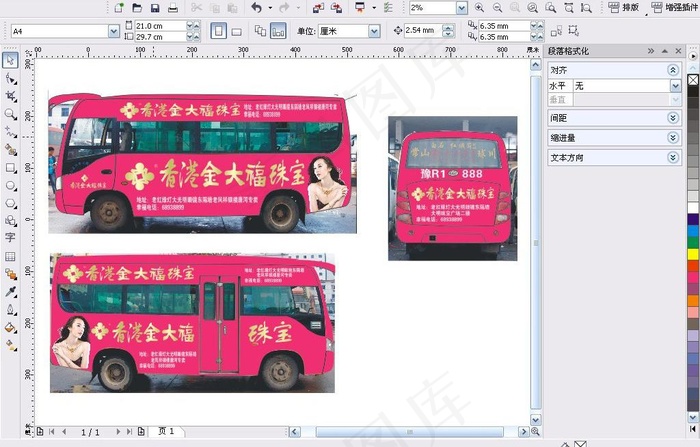700x447 pixels.
Task: Switch page to landscape orientation
Action: (237, 31)
